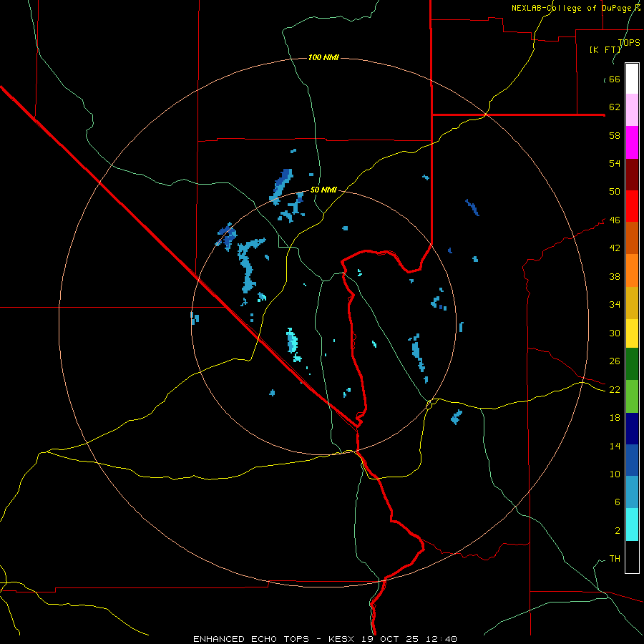
Task: Click the [K FT] units label
Action: [x=605, y=49]
